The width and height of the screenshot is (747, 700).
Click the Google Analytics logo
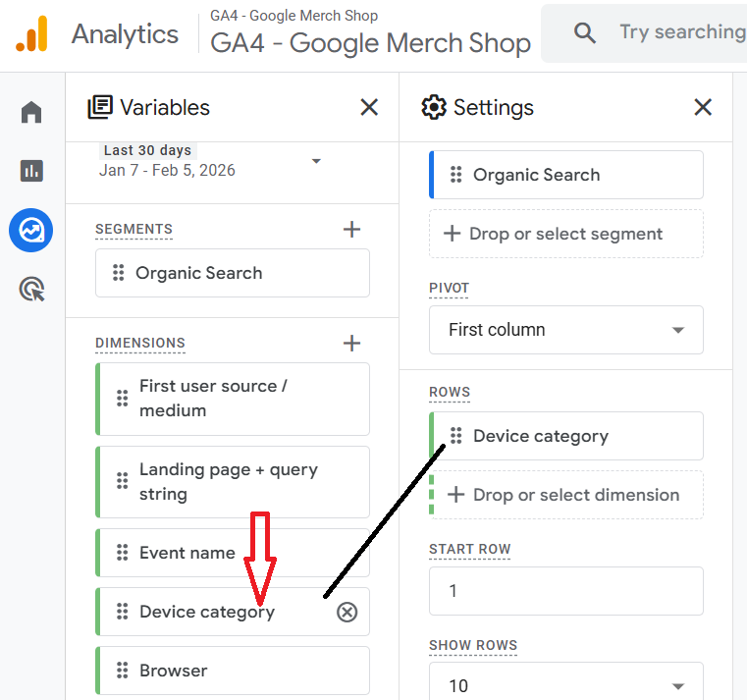(30, 34)
